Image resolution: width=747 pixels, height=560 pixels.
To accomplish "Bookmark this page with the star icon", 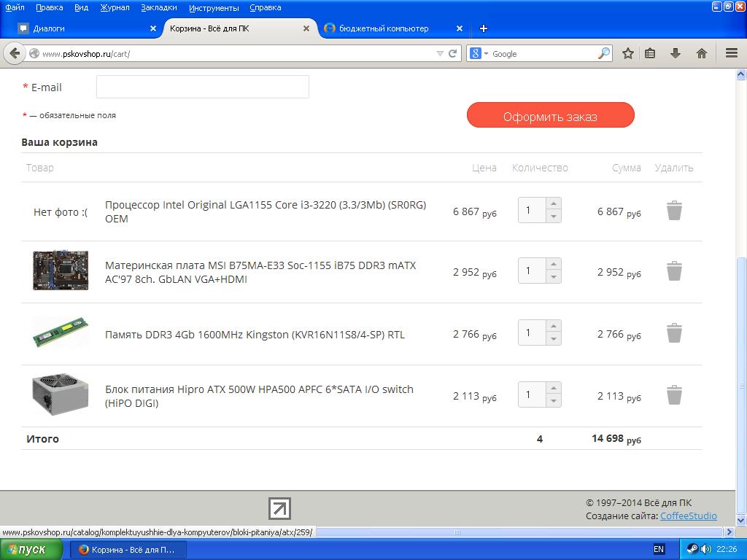I will coord(628,53).
